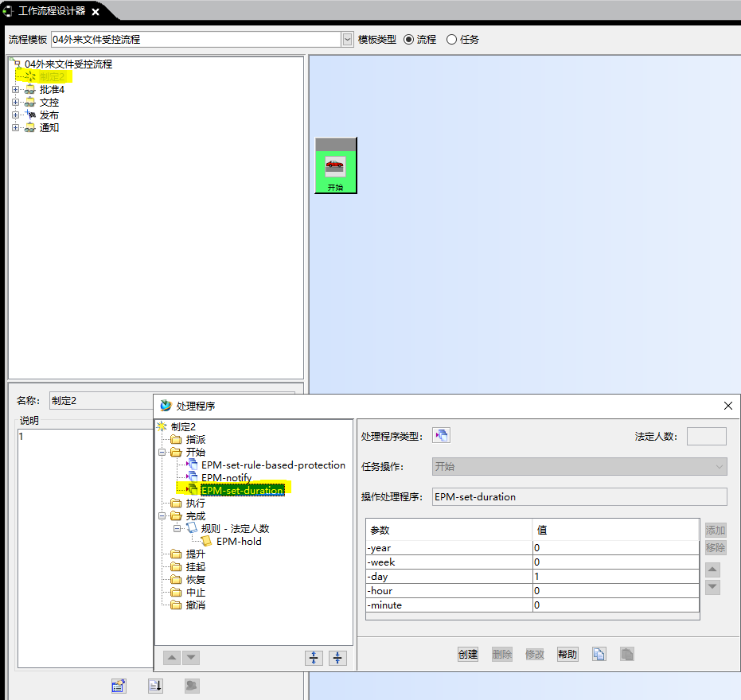Click the task handlers icon below 说明
The height and width of the screenshot is (700, 741).
(x=155, y=686)
